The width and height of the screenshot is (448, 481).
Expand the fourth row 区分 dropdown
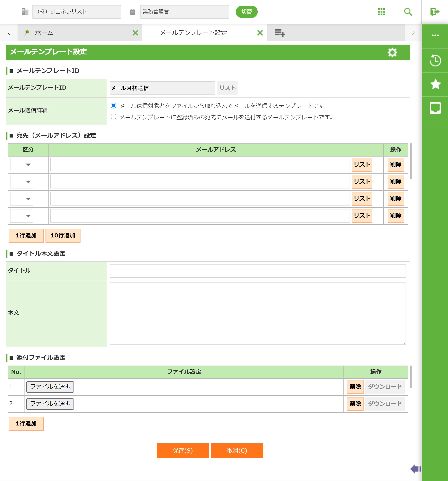[21, 216]
